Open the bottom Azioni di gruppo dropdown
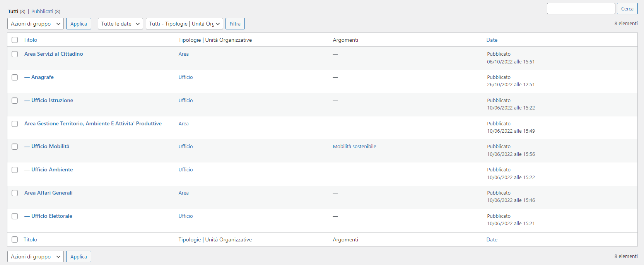The image size is (644, 265). click(35, 256)
